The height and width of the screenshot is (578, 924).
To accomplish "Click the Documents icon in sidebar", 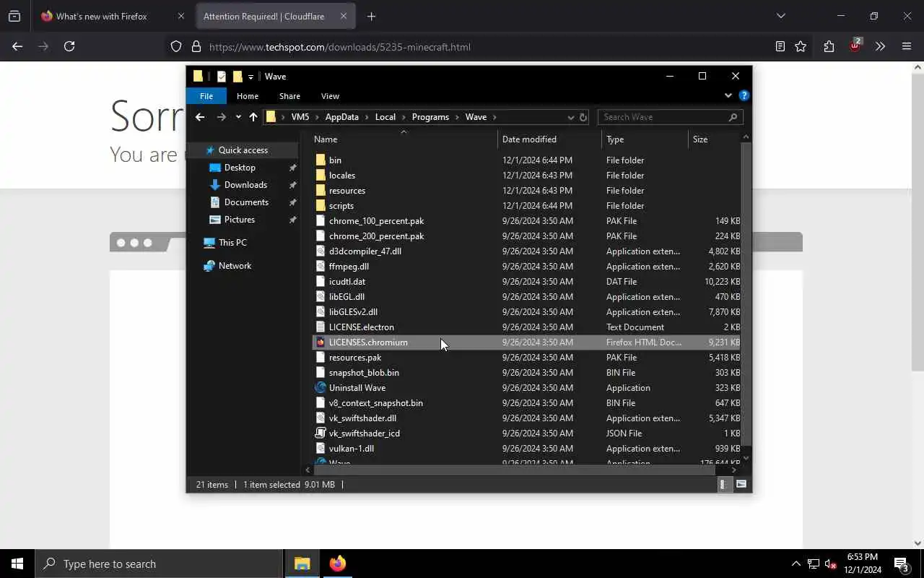I will [214, 202].
